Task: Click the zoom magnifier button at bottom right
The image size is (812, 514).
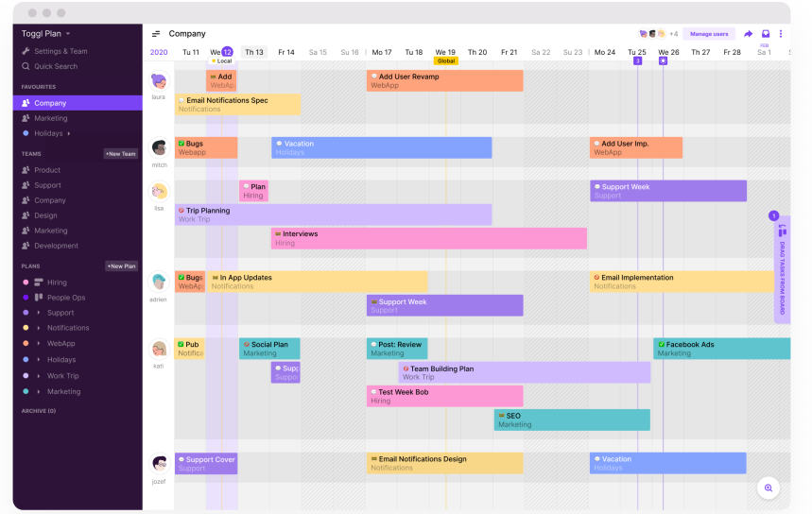Action: pyautogui.click(x=769, y=488)
